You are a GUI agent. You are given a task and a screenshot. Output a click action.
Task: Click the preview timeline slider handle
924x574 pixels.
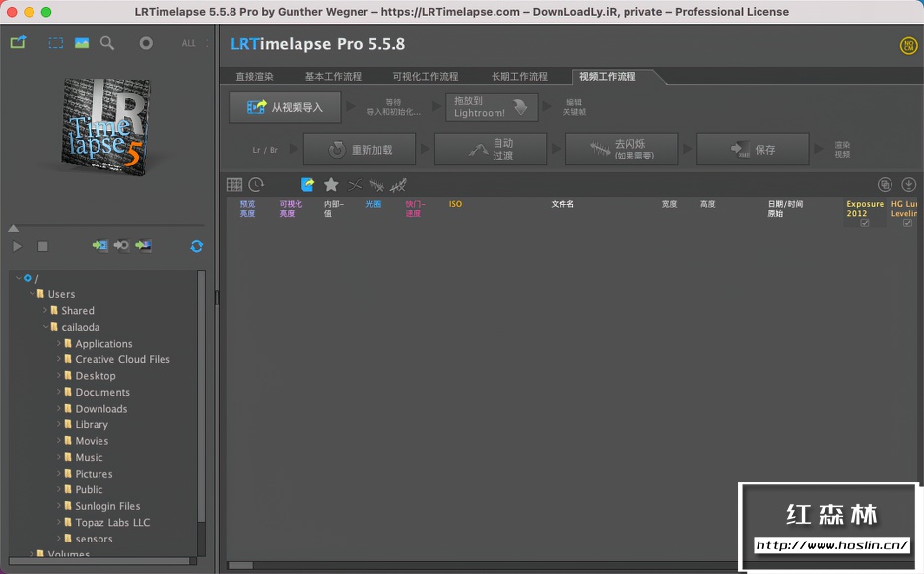pyautogui.click(x=13, y=228)
